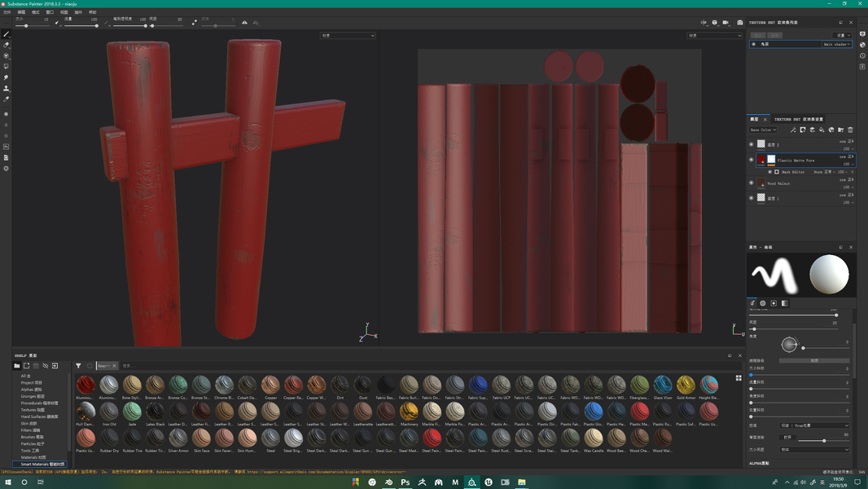
Task: Open Photoshop from the taskbar
Action: [x=406, y=482]
